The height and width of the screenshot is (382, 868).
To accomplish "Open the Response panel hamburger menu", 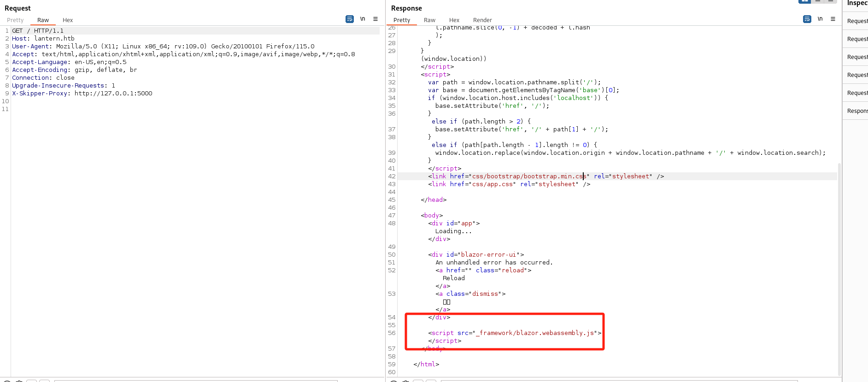I will [833, 19].
